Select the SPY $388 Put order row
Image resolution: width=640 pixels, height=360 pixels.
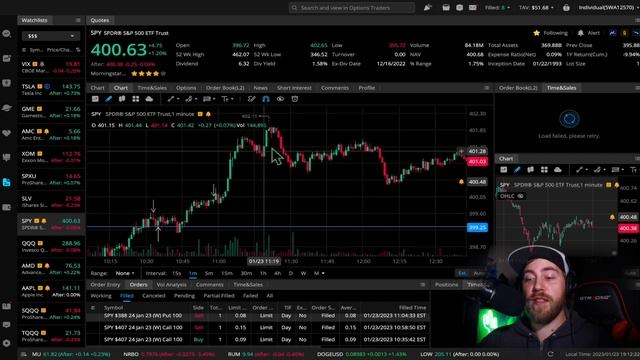tap(258, 316)
